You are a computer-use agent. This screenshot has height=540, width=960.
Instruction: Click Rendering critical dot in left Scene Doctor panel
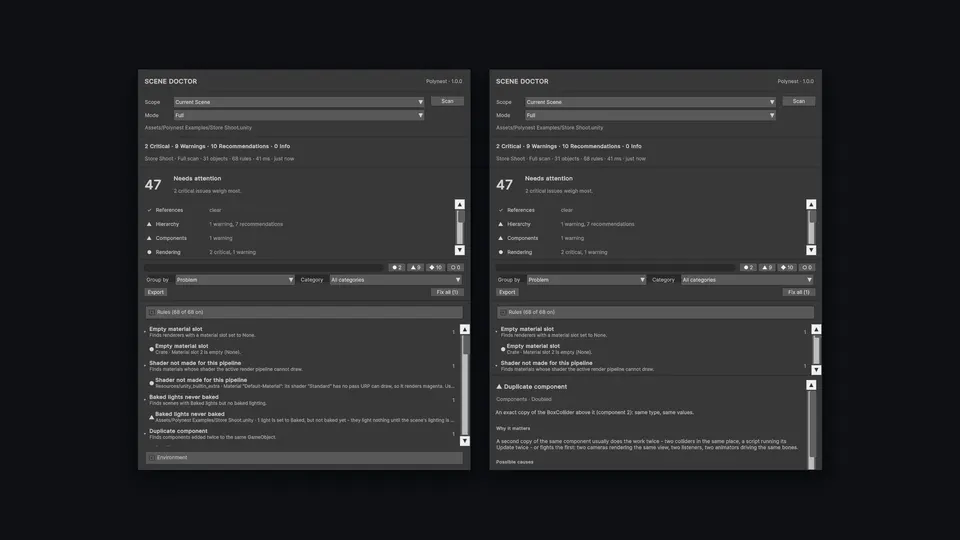tap(149, 252)
